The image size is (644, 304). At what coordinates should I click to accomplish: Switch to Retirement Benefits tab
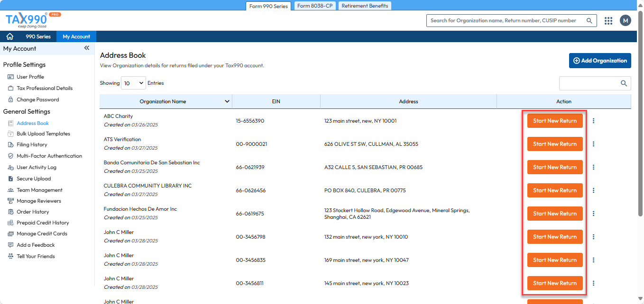click(x=365, y=6)
